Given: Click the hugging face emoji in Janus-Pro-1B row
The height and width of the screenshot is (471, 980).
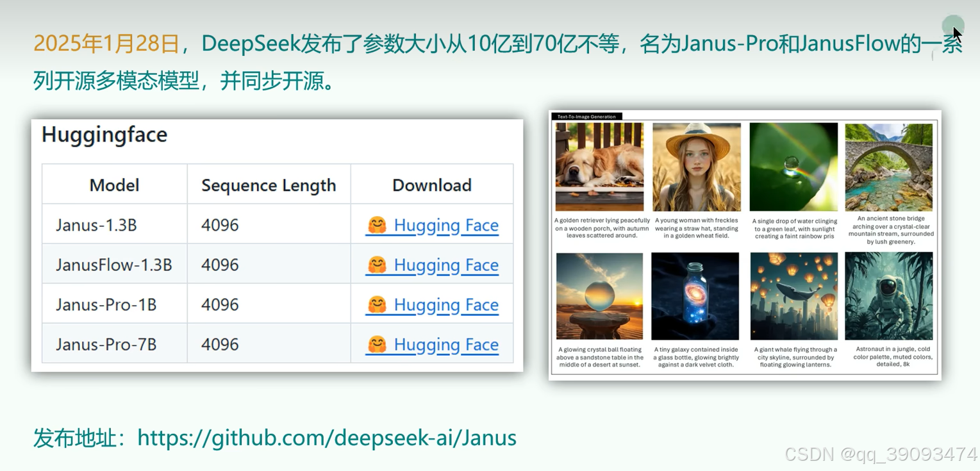Looking at the screenshot, I should 377,305.
